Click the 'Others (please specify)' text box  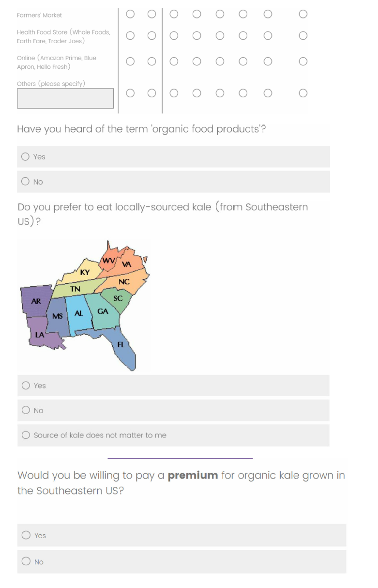pyautogui.click(x=65, y=98)
